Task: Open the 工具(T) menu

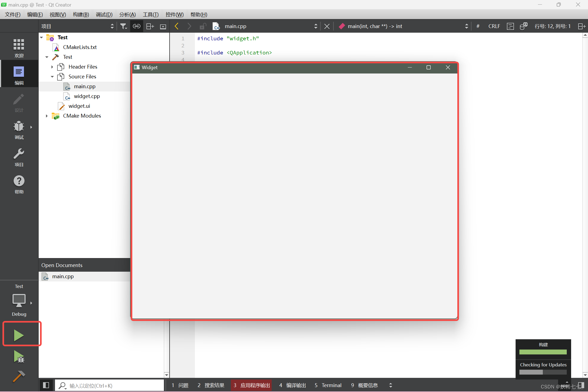Action: 151,14
